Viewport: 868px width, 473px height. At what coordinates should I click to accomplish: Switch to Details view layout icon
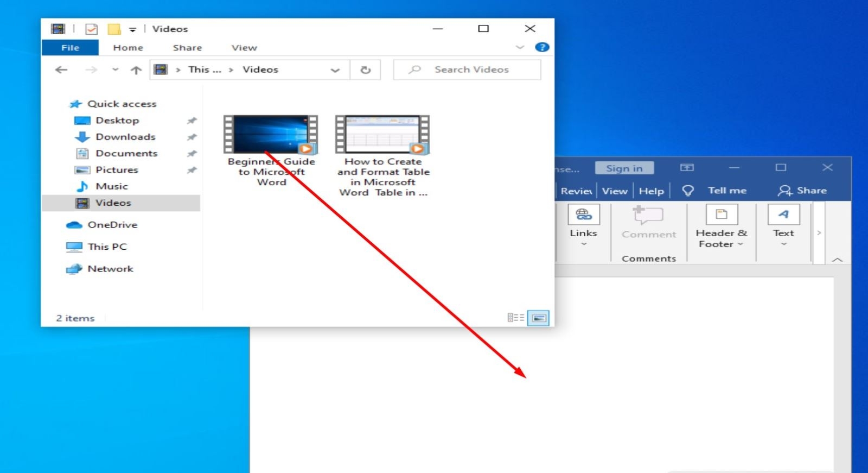(x=515, y=318)
